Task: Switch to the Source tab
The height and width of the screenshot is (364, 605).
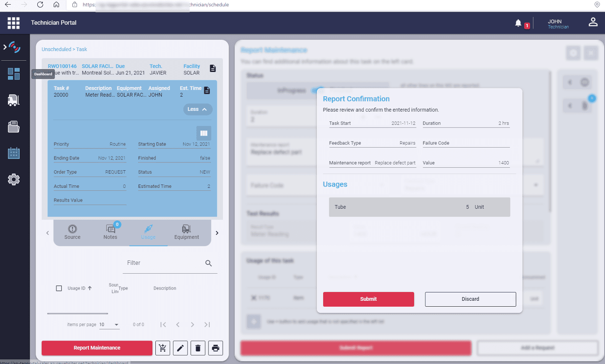Action: [x=72, y=232]
